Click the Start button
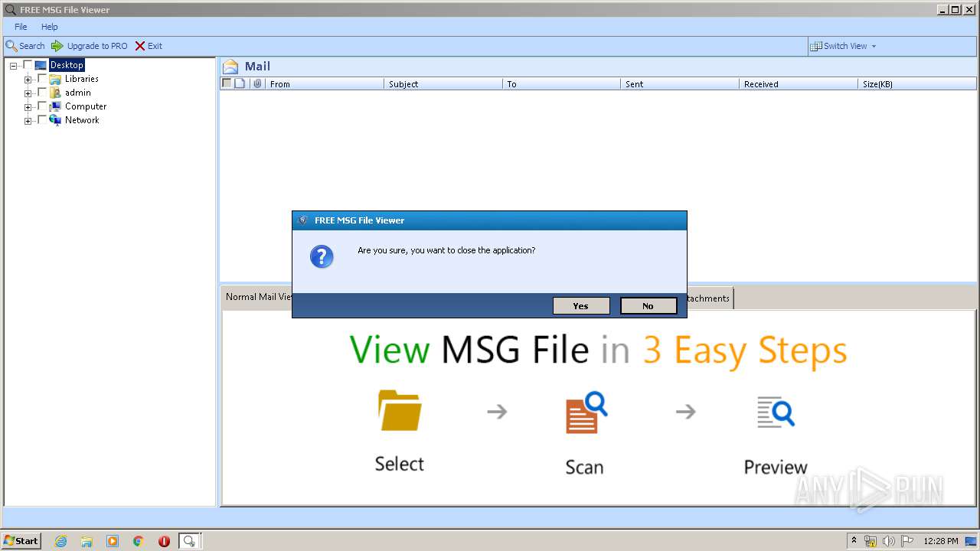 (x=21, y=541)
